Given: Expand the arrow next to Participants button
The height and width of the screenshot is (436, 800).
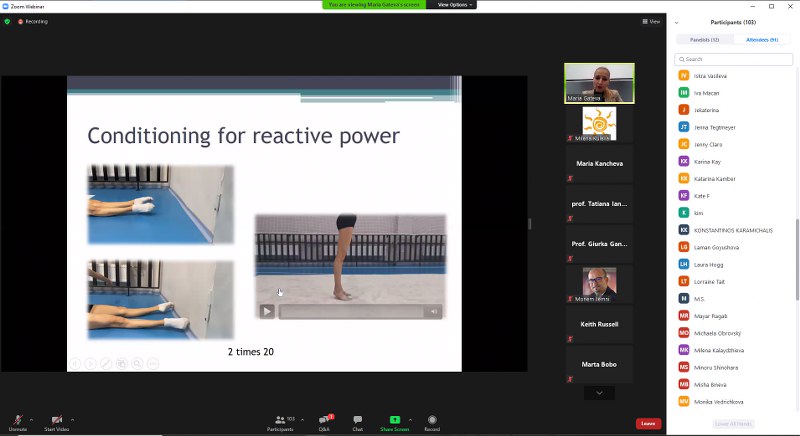Looking at the screenshot, I should coord(303,420).
